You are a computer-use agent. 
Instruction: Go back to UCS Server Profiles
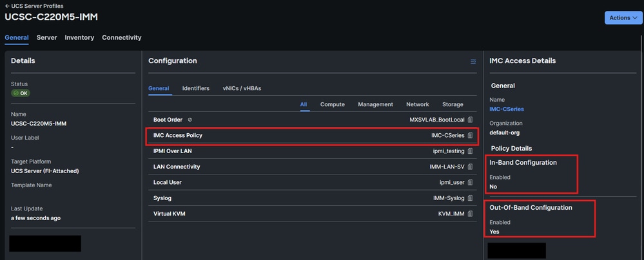coord(34,6)
